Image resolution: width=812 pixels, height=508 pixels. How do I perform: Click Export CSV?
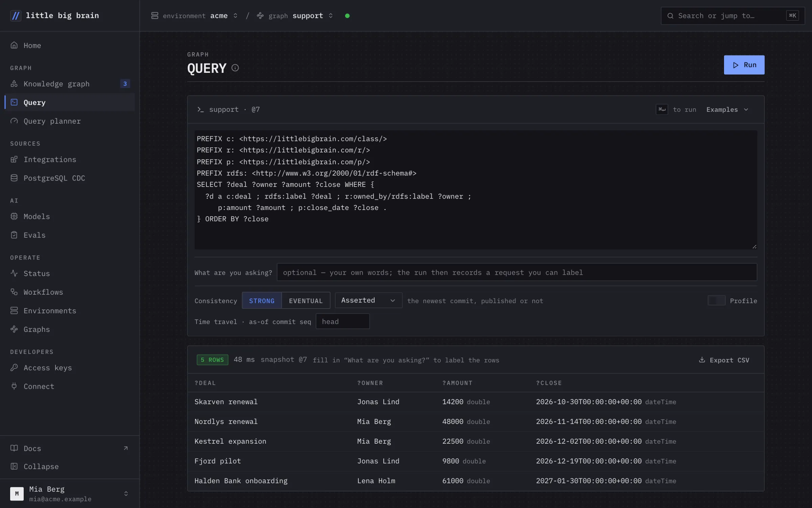[724, 360]
